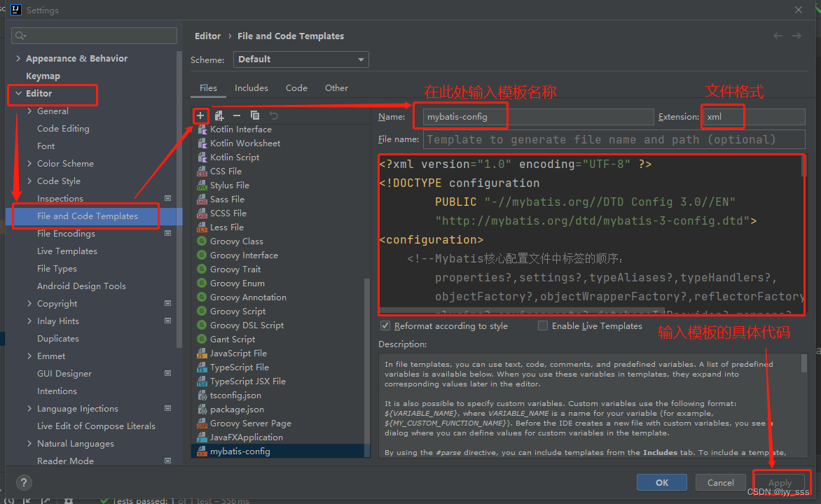Click the Gant Script icon
The width and height of the screenshot is (821, 504).
(202, 339)
